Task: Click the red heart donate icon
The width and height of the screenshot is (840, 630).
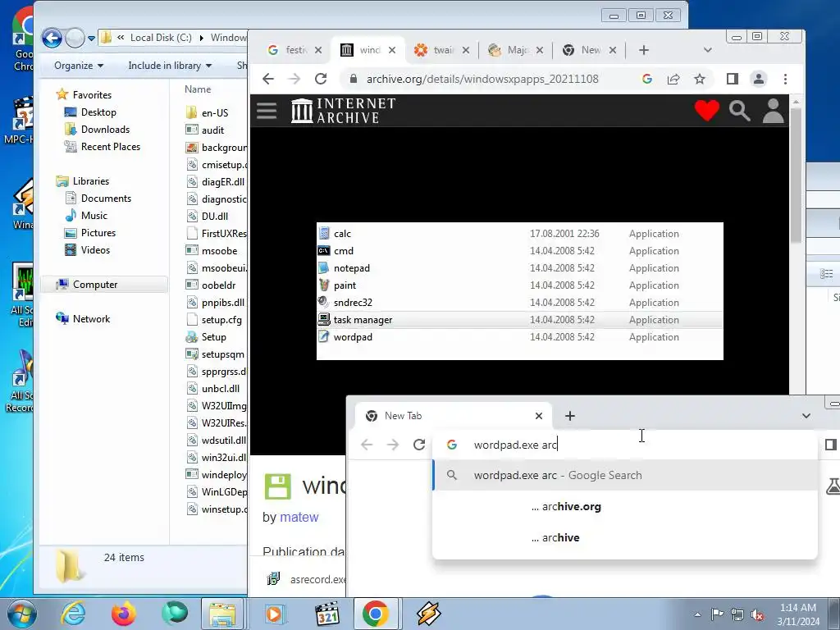Action: click(x=706, y=111)
